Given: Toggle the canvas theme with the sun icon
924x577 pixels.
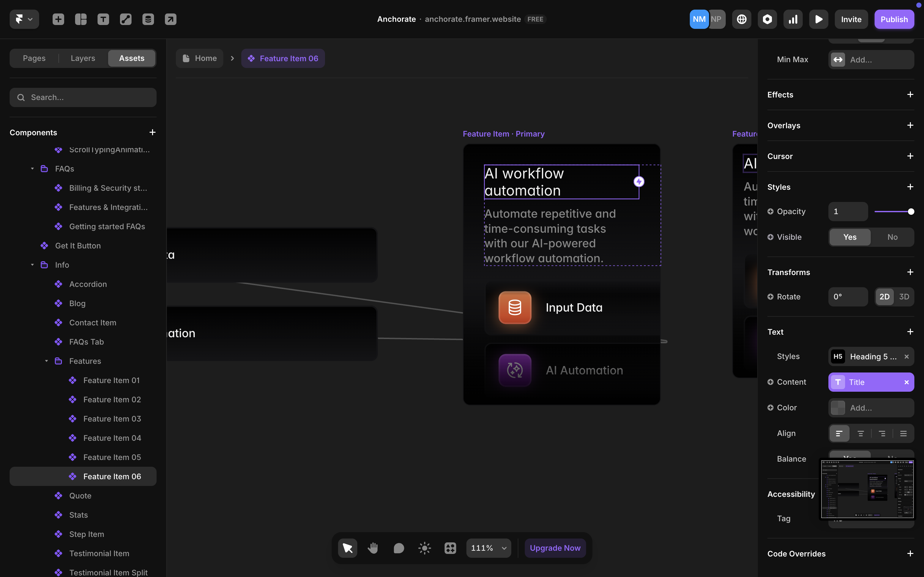Looking at the screenshot, I should 424,548.
